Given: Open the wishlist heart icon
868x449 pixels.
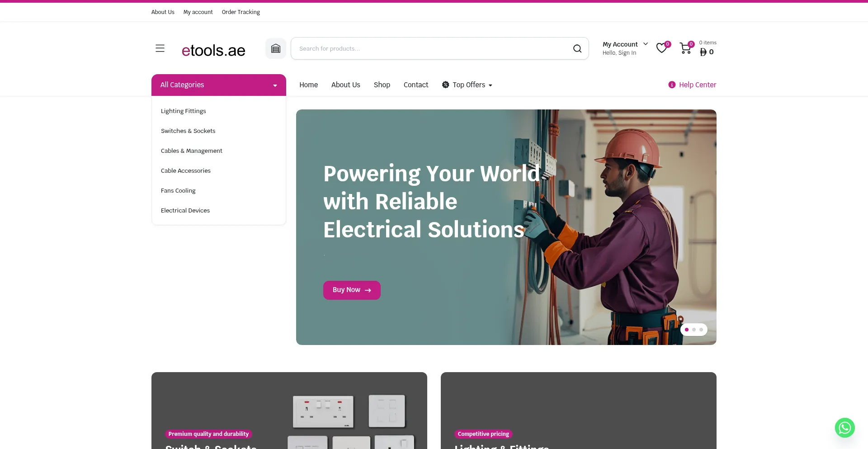Looking at the screenshot, I should coord(662,48).
